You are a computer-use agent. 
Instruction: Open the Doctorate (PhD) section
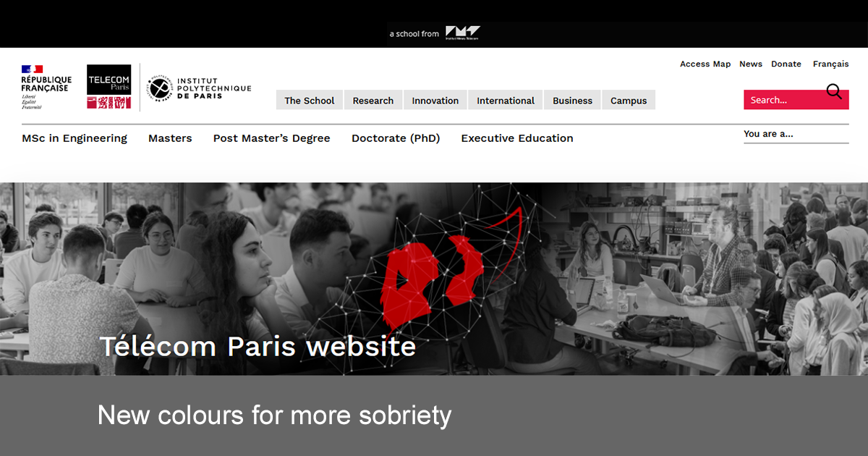point(396,138)
